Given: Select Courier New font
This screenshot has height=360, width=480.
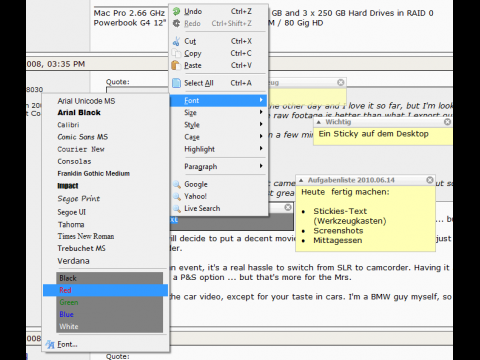Looking at the screenshot, I should click(x=105, y=149).
